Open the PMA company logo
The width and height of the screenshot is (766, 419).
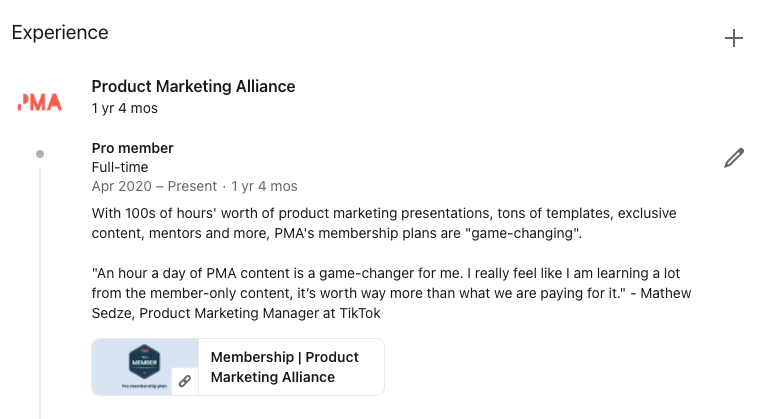pos(40,102)
